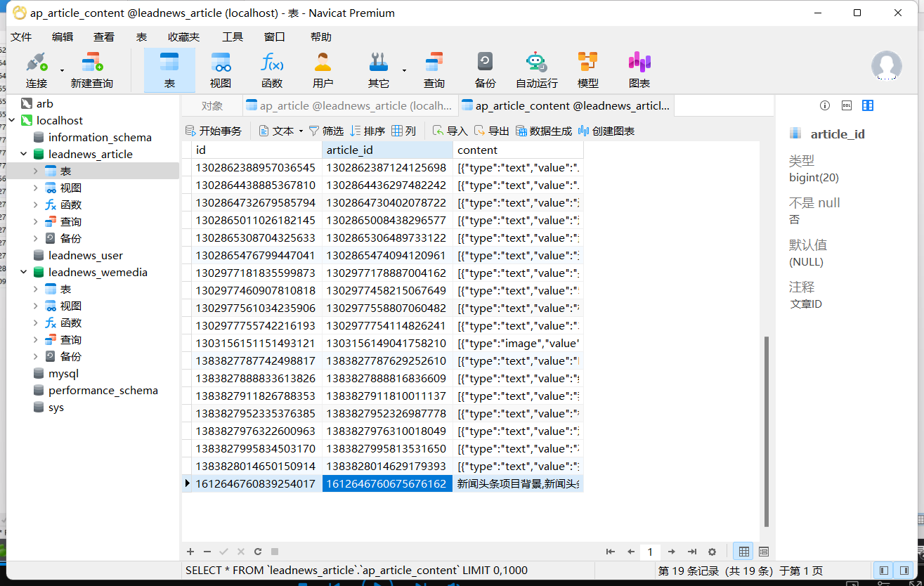This screenshot has width=924, height=586.
Task: Select the performance_schema database
Action: point(103,390)
